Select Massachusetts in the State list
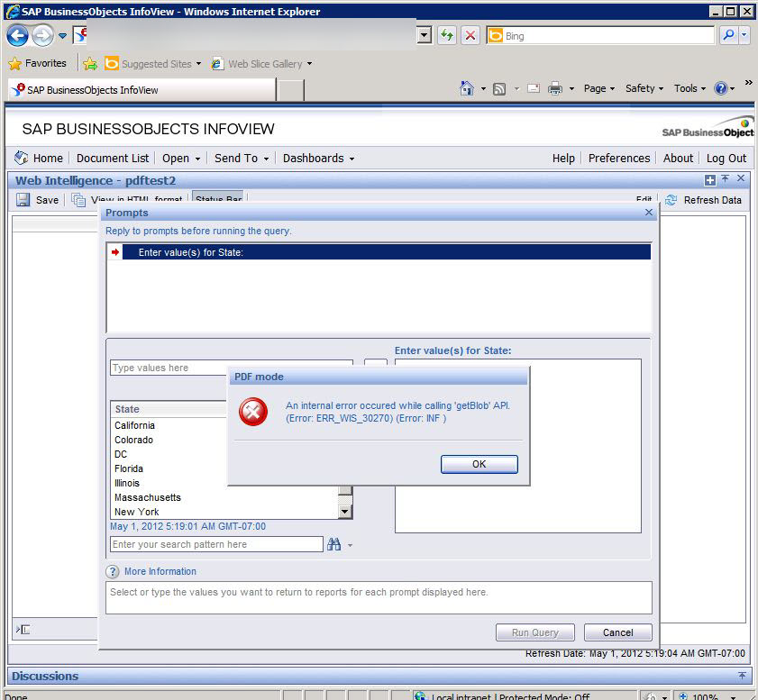 pos(148,497)
